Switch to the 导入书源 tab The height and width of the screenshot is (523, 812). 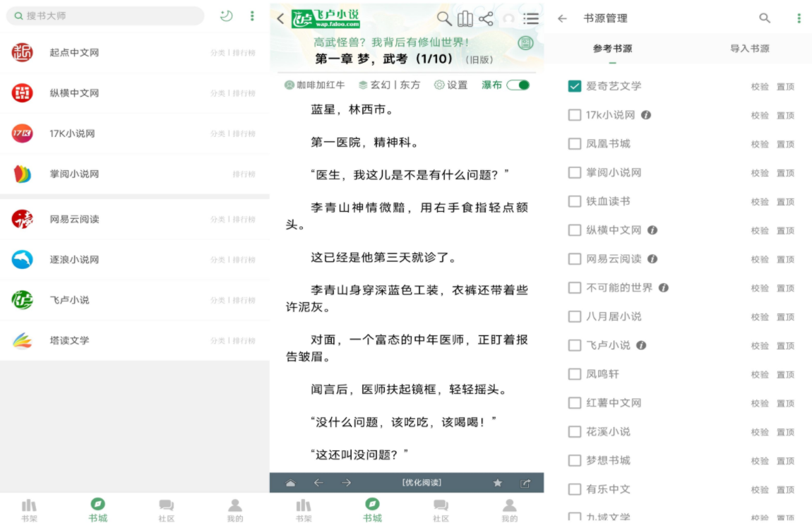pyautogui.click(x=749, y=49)
